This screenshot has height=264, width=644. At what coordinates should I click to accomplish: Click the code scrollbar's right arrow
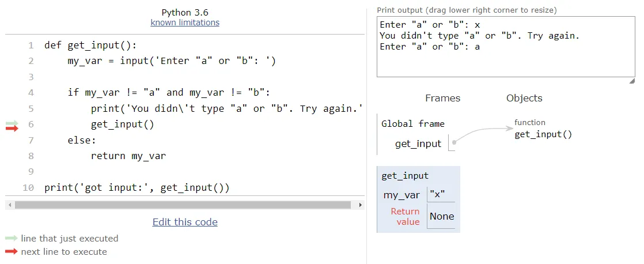pyautogui.click(x=361, y=205)
